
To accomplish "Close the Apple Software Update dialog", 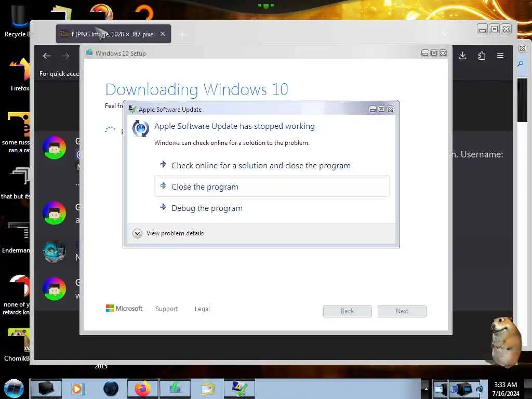I will [x=391, y=109].
